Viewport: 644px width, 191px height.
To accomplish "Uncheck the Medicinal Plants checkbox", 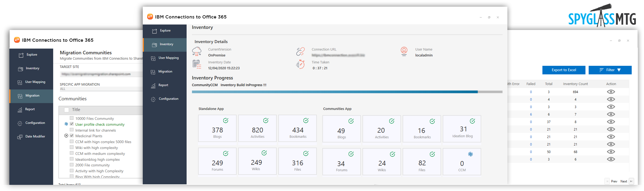I will coord(72,136).
